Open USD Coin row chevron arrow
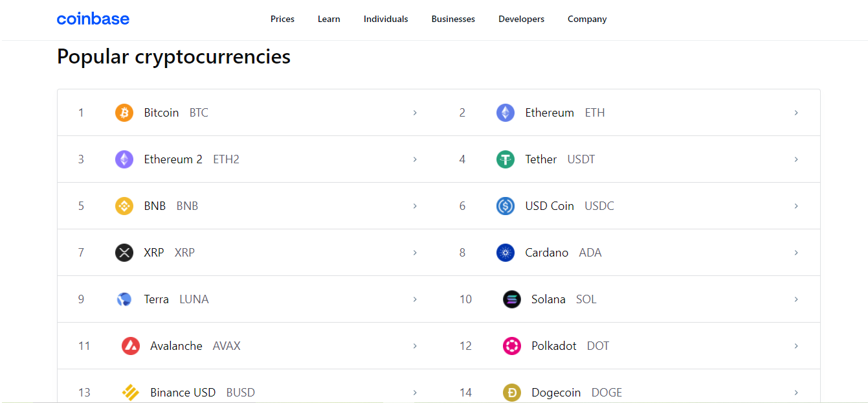Image resolution: width=868 pixels, height=403 pixels. (x=796, y=206)
